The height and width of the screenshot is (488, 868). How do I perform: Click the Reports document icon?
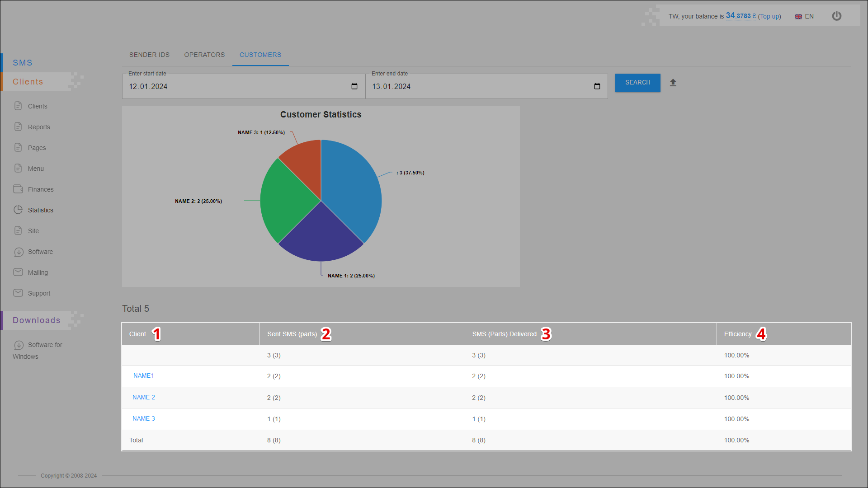pyautogui.click(x=18, y=127)
